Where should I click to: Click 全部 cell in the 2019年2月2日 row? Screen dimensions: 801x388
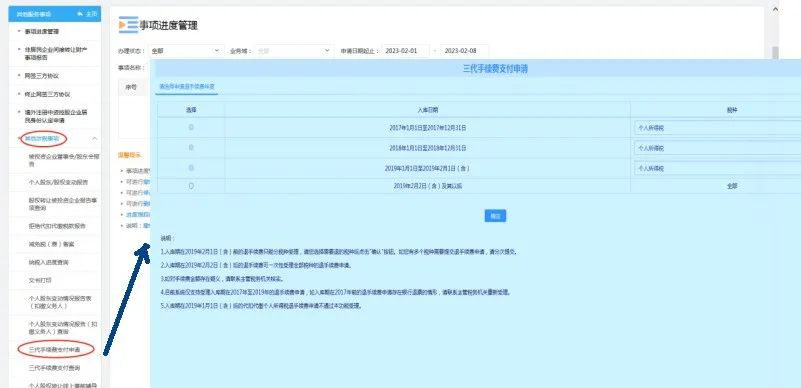click(x=732, y=186)
